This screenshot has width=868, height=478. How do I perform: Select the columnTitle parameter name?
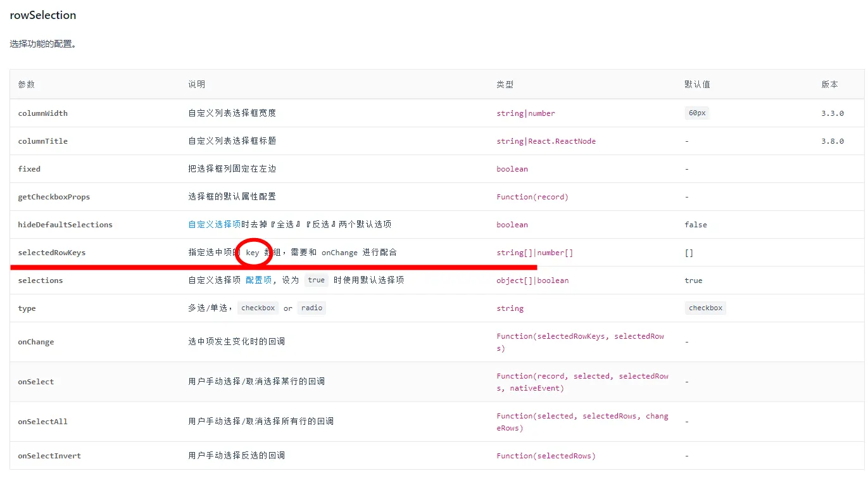43,141
